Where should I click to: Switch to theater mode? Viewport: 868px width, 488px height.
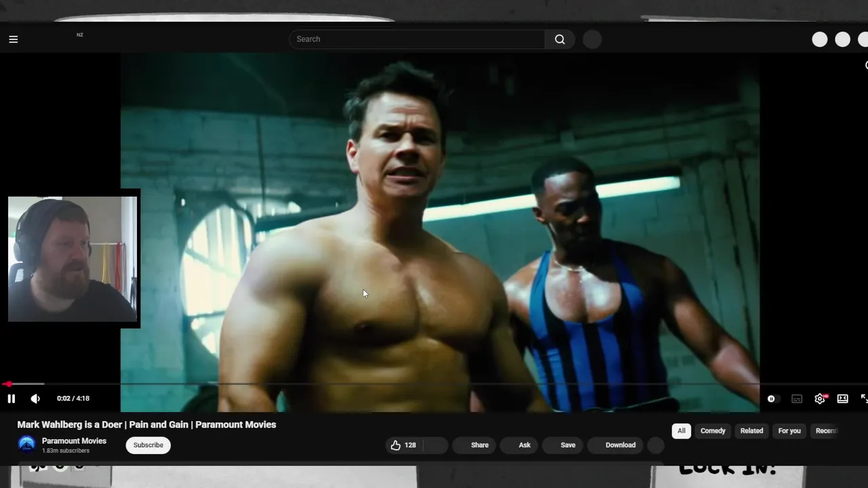(842, 399)
